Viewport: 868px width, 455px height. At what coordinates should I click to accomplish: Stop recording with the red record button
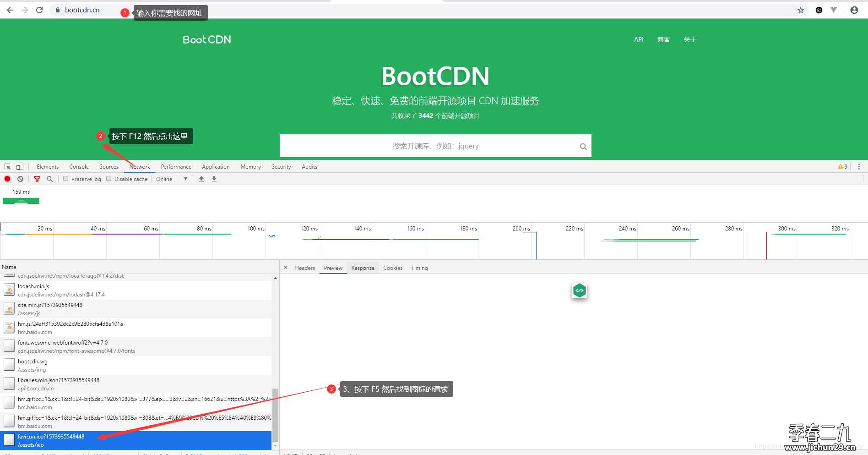pos(7,179)
